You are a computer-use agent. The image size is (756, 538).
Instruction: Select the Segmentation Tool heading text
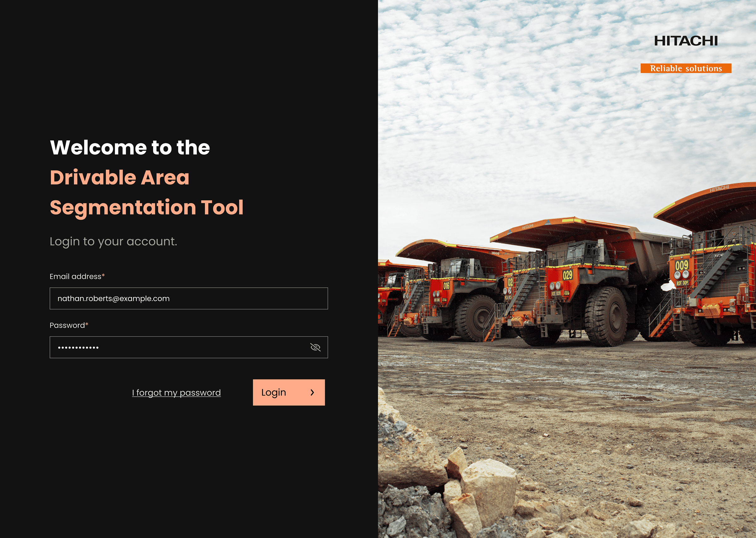tap(147, 208)
